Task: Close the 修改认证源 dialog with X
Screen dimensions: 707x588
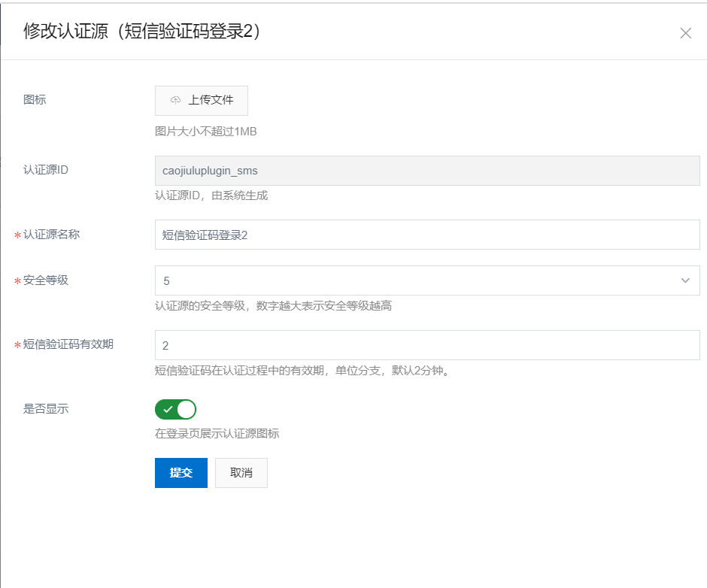Action: [685, 33]
